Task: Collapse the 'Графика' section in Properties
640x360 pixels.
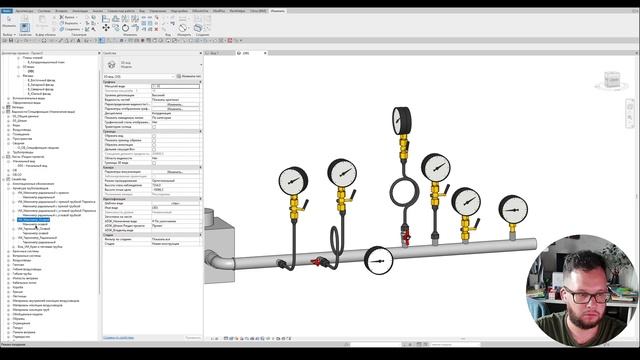Action: click(200, 82)
